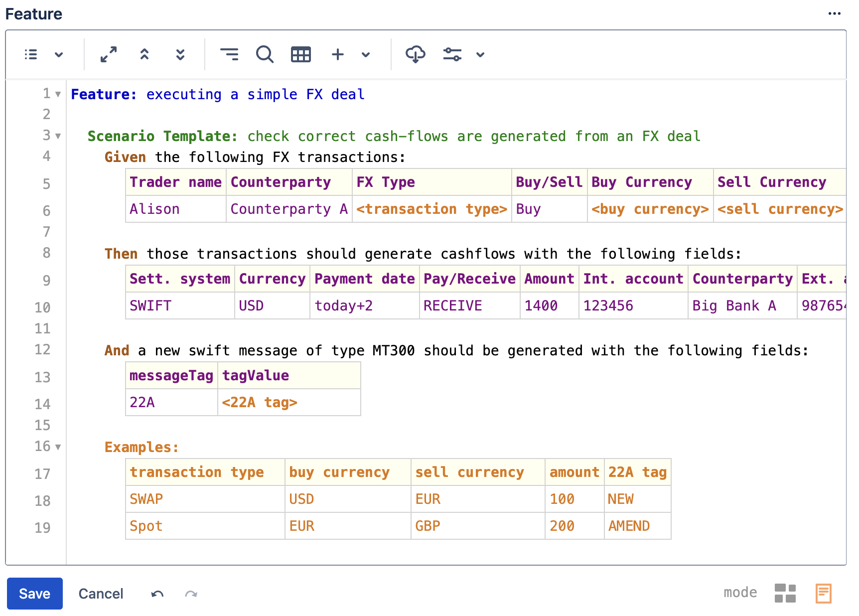
Task: Select the 'GBP' sell currency cell
Action: [478, 526]
